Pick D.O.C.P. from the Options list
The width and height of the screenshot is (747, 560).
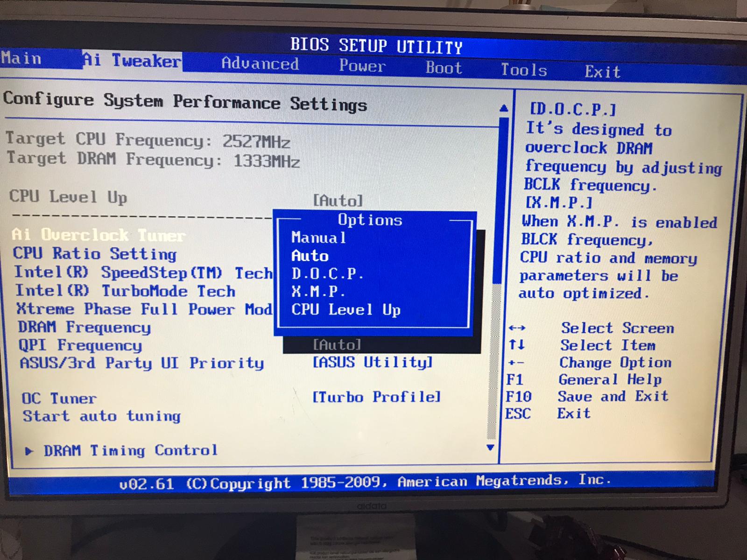tap(327, 273)
